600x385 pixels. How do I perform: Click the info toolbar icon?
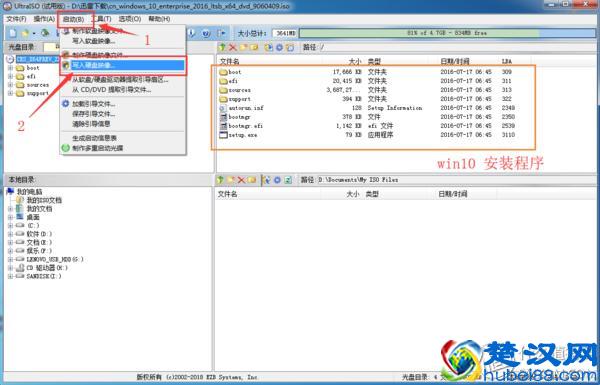click(x=192, y=33)
